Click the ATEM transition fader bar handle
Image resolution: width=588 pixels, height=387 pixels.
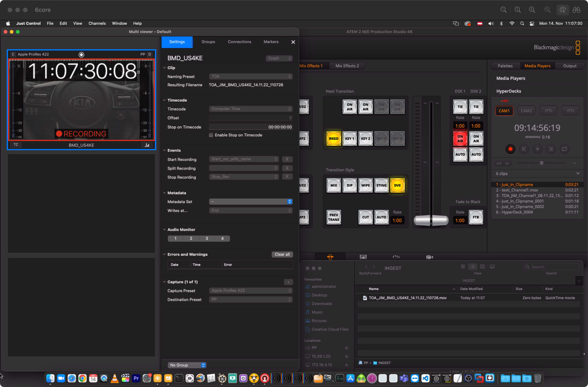(431, 220)
